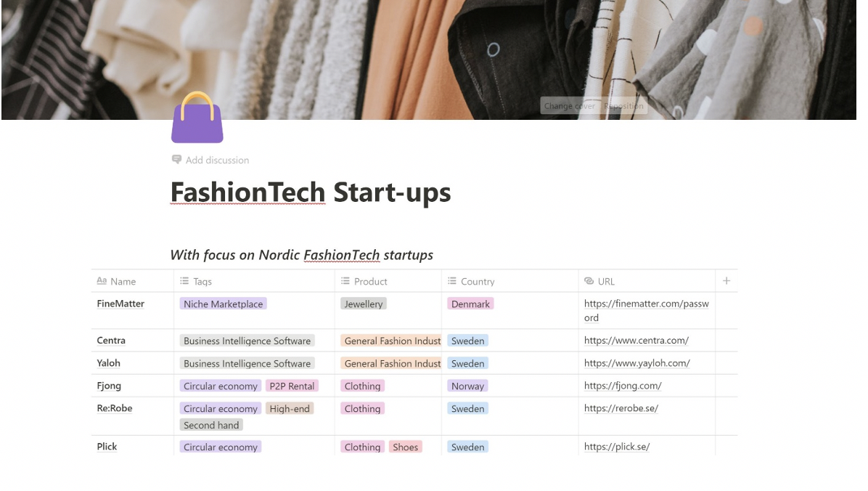Click the plus icon to add column
868x491 pixels.
click(x=726, y=281)
